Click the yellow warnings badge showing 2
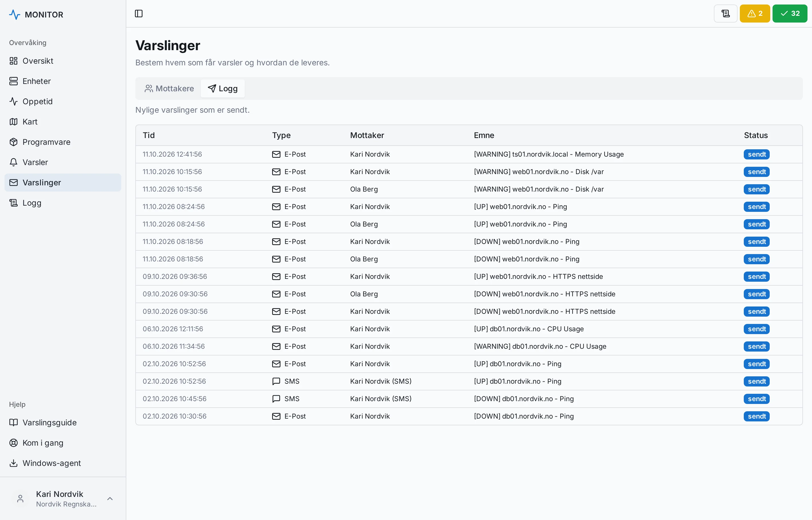Viewport: 812px width, 520px height. click(x=754, y=14)
